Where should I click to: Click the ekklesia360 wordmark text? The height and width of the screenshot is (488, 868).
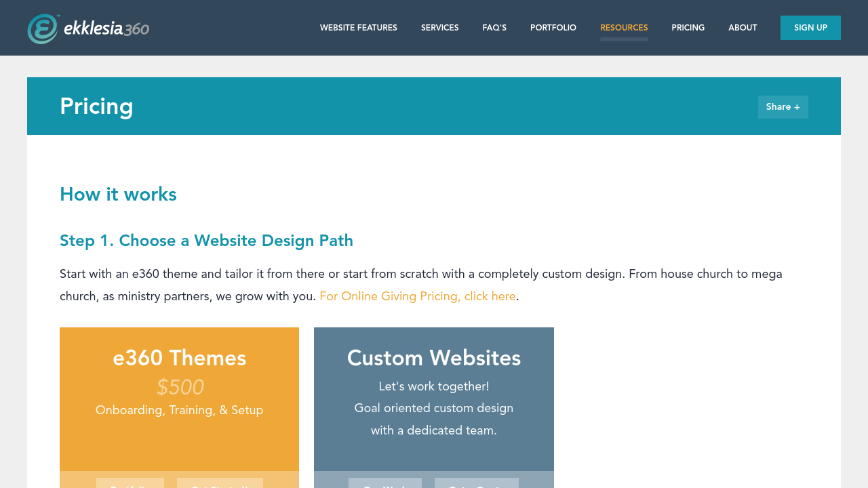(106, 28)
